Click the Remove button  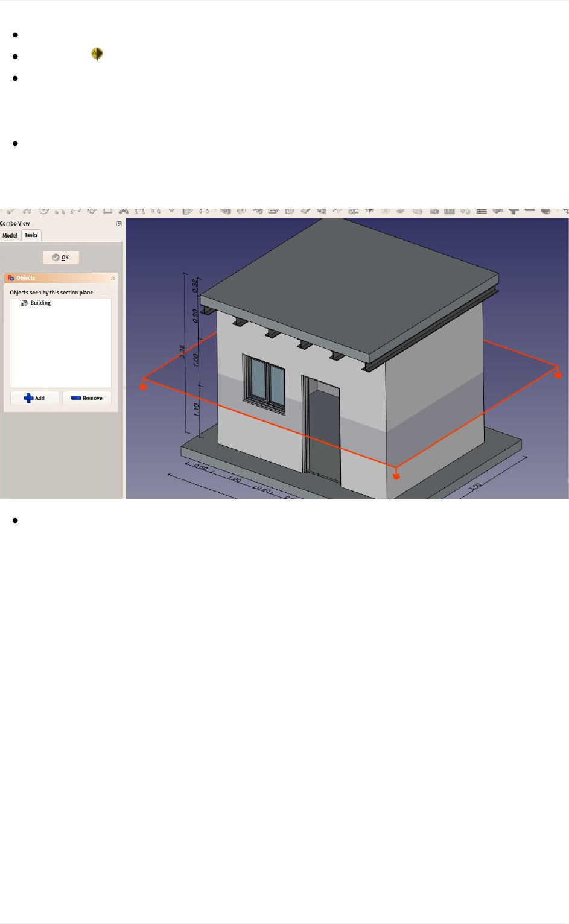tap(87, 398)
